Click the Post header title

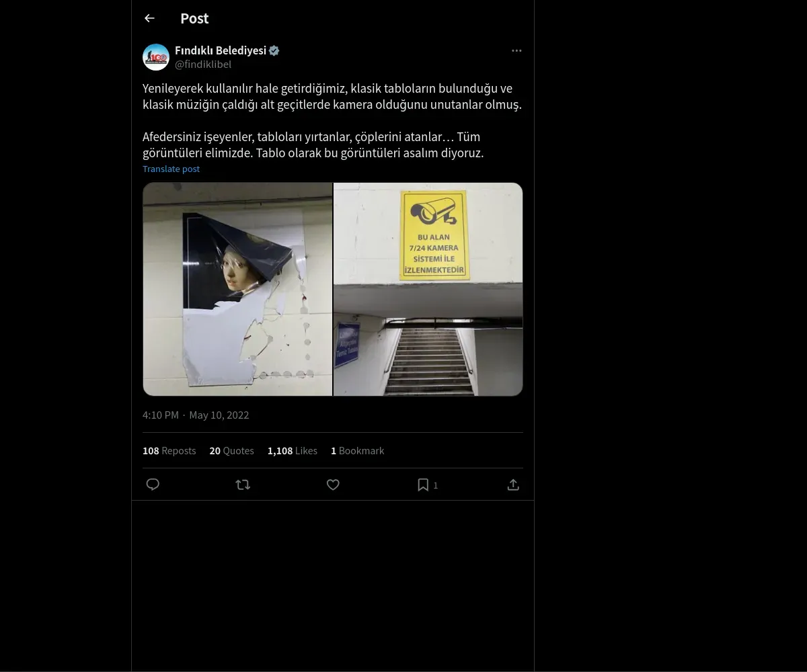(x=194, y=19)
